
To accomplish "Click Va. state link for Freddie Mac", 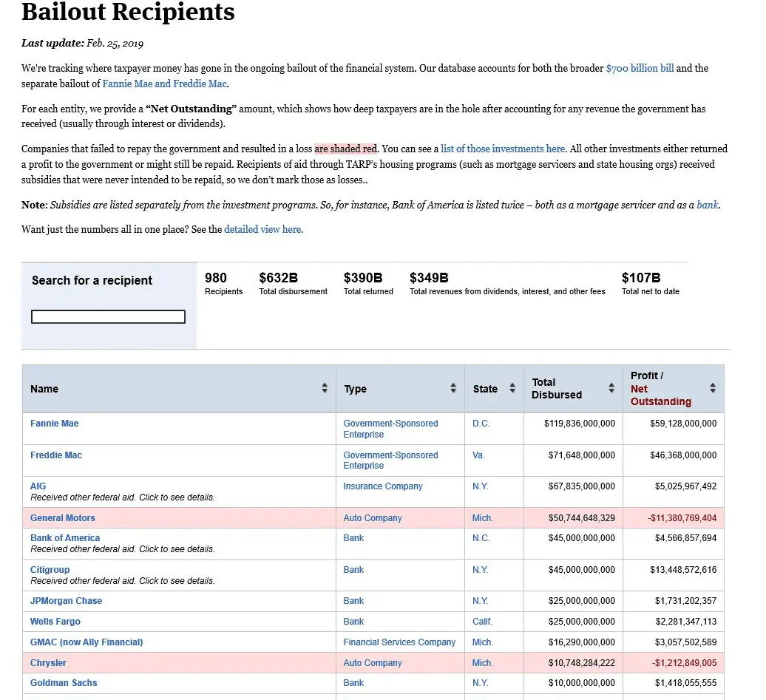I will pos(478,455).
